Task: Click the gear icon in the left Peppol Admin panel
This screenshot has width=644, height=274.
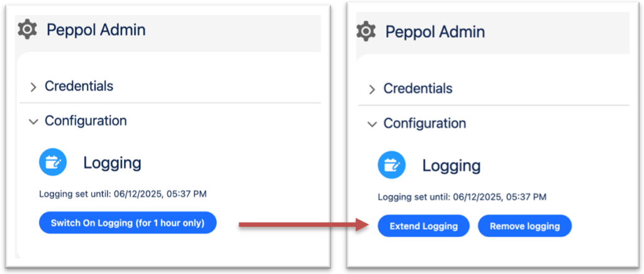Action: click(x=27, y=30)
